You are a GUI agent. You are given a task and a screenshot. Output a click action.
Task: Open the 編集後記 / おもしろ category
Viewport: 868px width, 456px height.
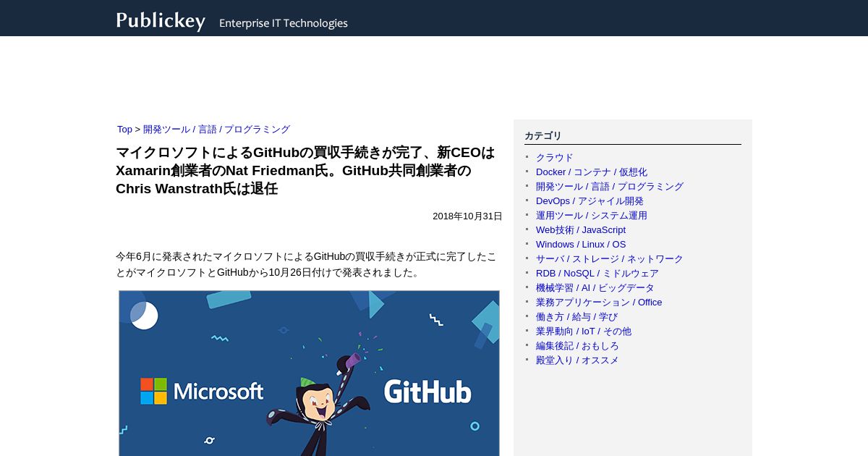pyautogui.click(x=577, y=346)
